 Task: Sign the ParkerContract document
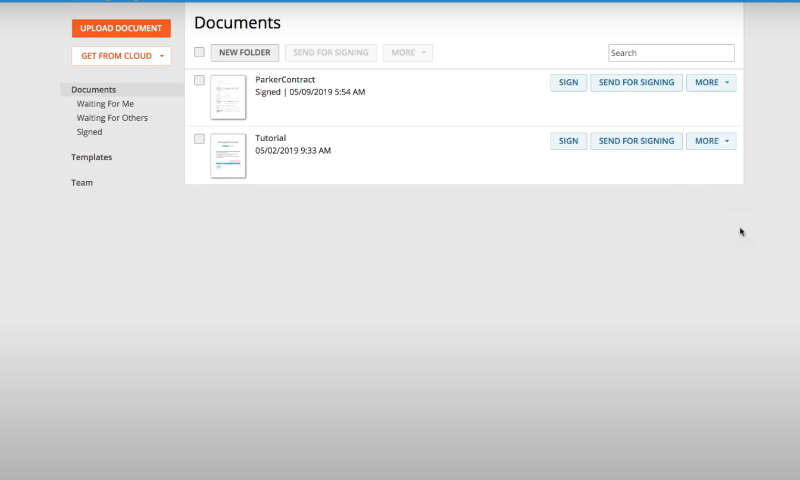(x=568, y=83)
